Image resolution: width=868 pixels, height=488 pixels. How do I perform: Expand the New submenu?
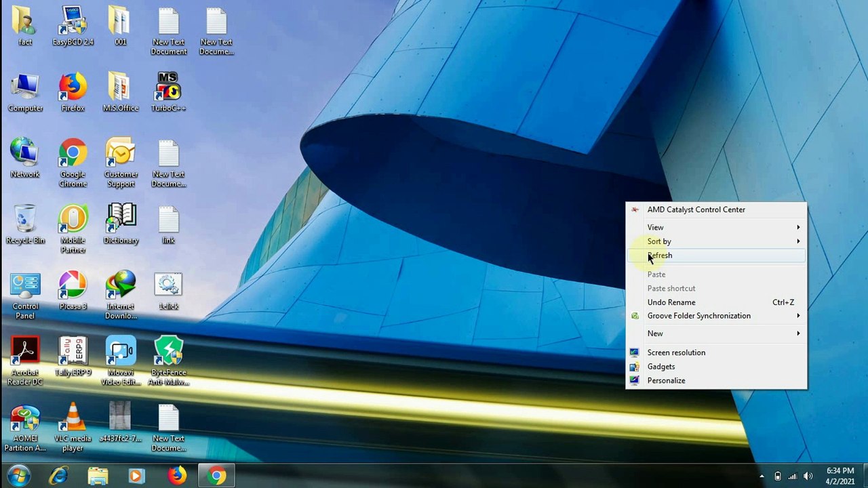click(716, 333)
